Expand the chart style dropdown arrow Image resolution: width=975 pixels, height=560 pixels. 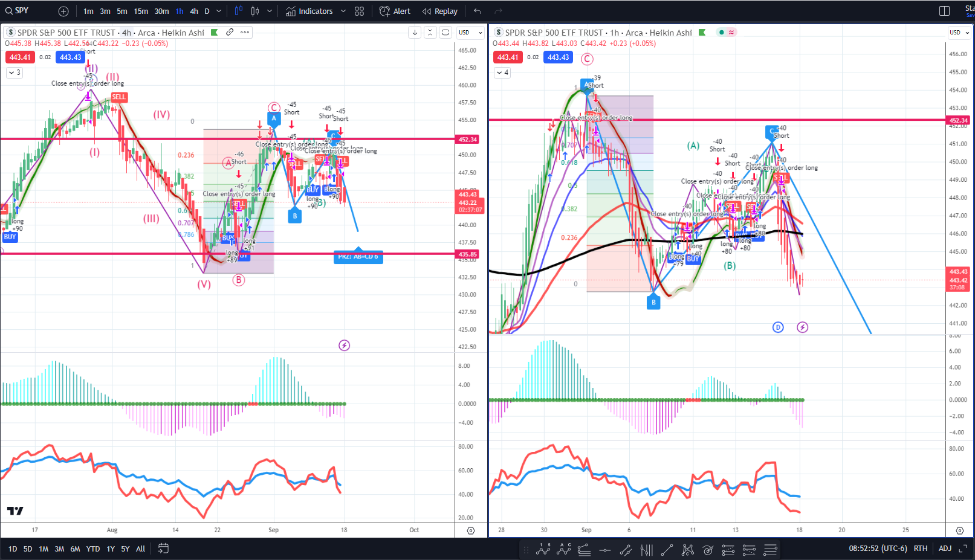click(x=270, y=11)
